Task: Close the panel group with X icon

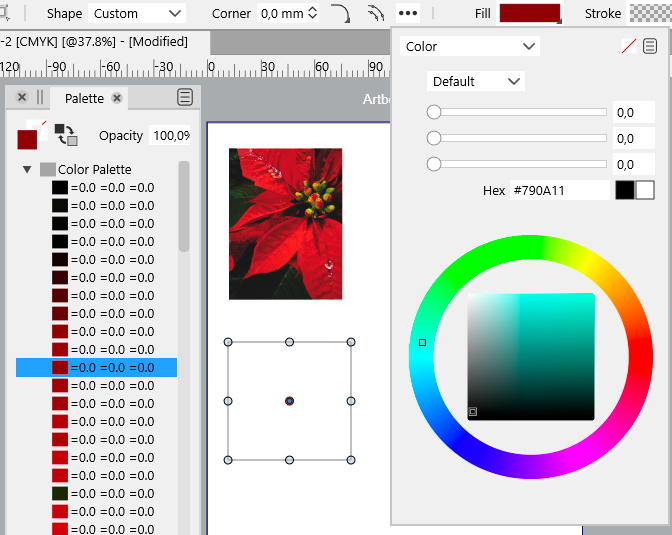Action: [22, 98]
